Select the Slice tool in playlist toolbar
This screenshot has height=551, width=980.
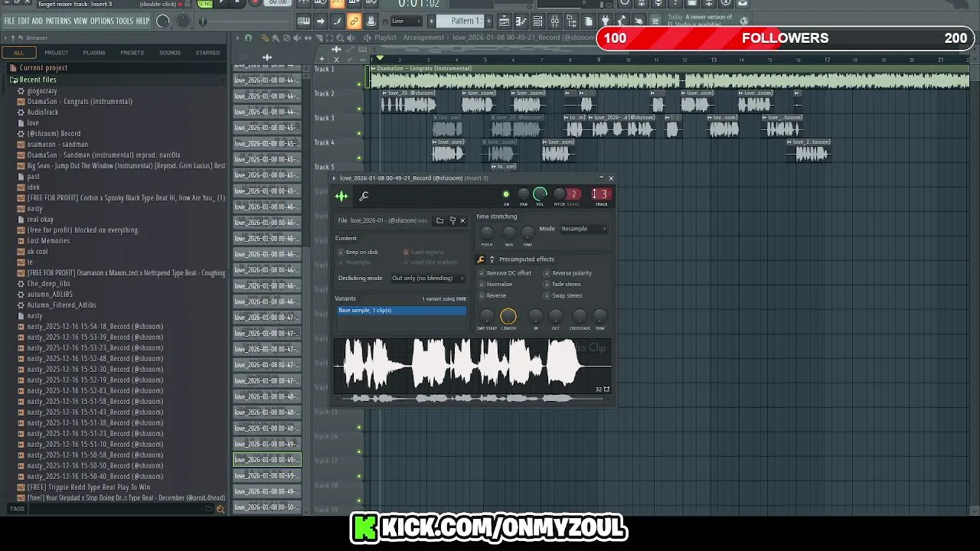click(318, 38)
